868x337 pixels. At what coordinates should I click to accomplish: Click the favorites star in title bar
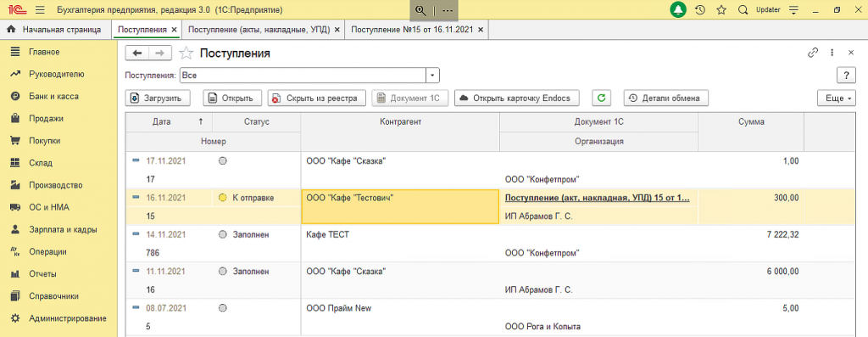point(721,10)
